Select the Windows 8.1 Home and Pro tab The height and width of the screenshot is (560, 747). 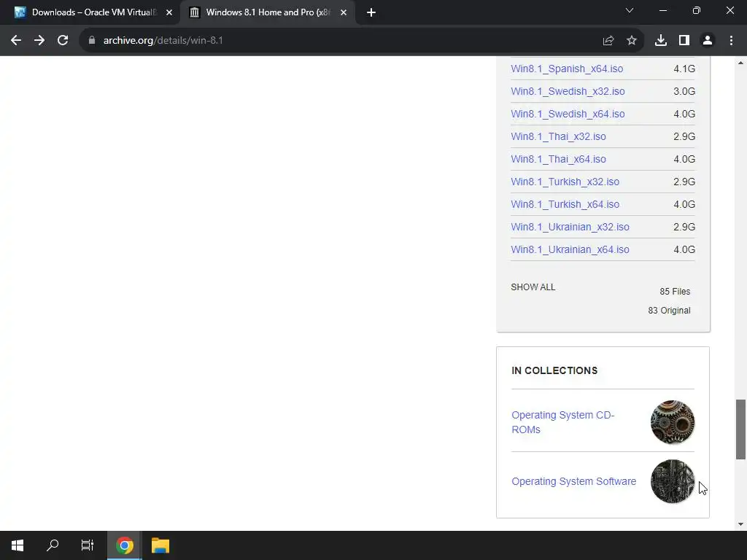[267, 12]
